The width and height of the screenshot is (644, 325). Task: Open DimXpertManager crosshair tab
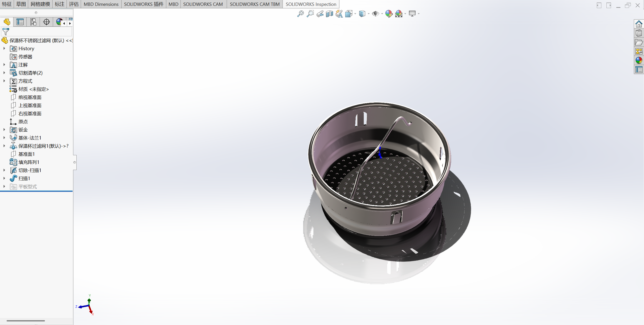coord(46,22)
